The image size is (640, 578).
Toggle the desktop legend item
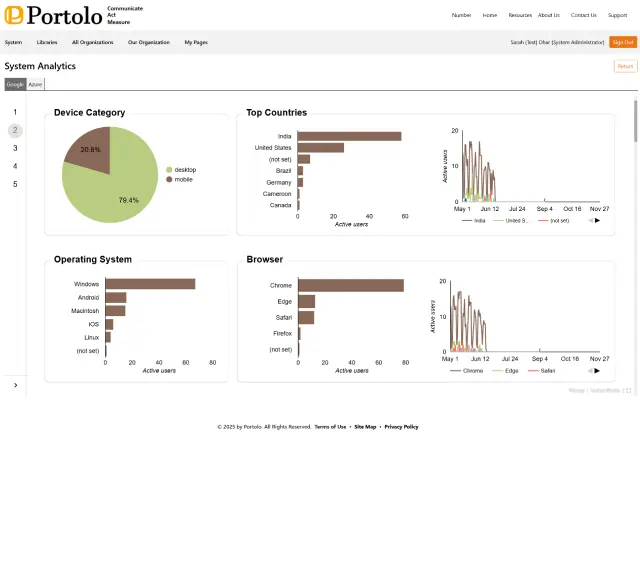(184, 170)
